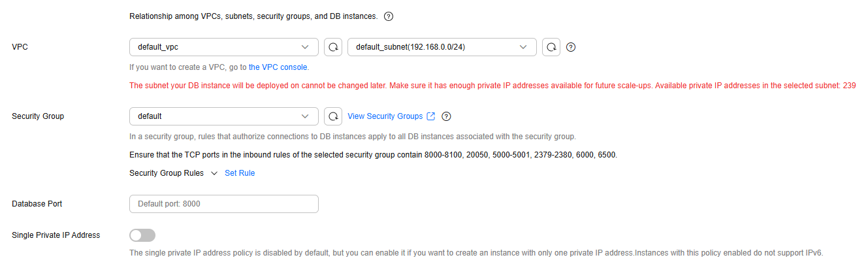Refresh the default_subnet list

pyautogui.click(x=551, y=47)
